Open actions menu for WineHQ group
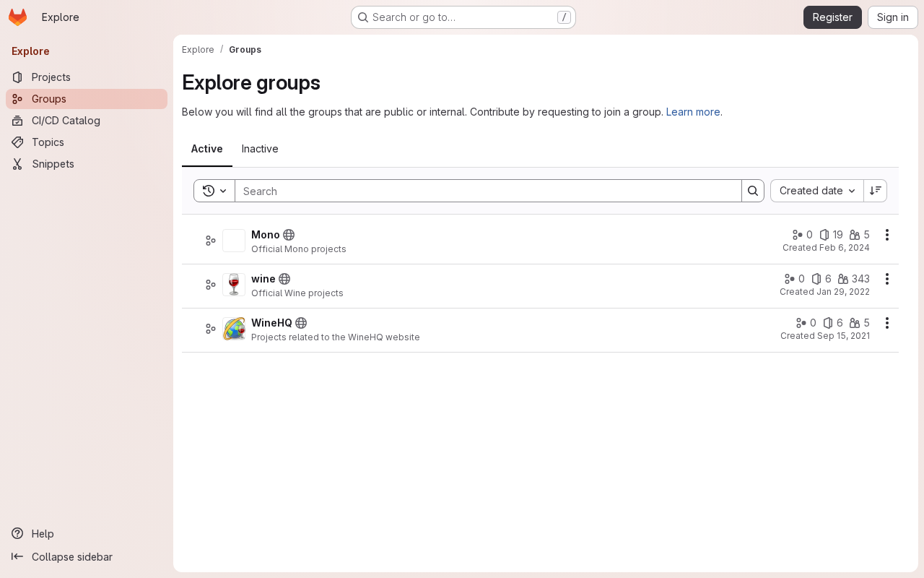Image resolution: width=924 pixels, height=578 pixels. pyautogui.click(x=887, y=323)
